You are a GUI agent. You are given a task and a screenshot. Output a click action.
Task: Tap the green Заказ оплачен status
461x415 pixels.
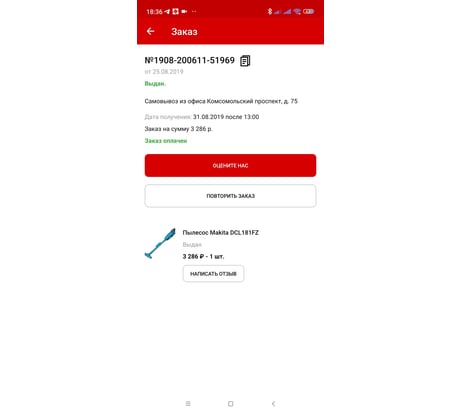pos(166,141)
